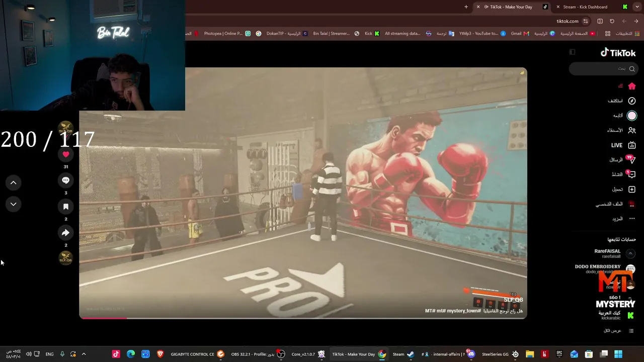Reload the page
644x362 pixels.
[612, 21]
